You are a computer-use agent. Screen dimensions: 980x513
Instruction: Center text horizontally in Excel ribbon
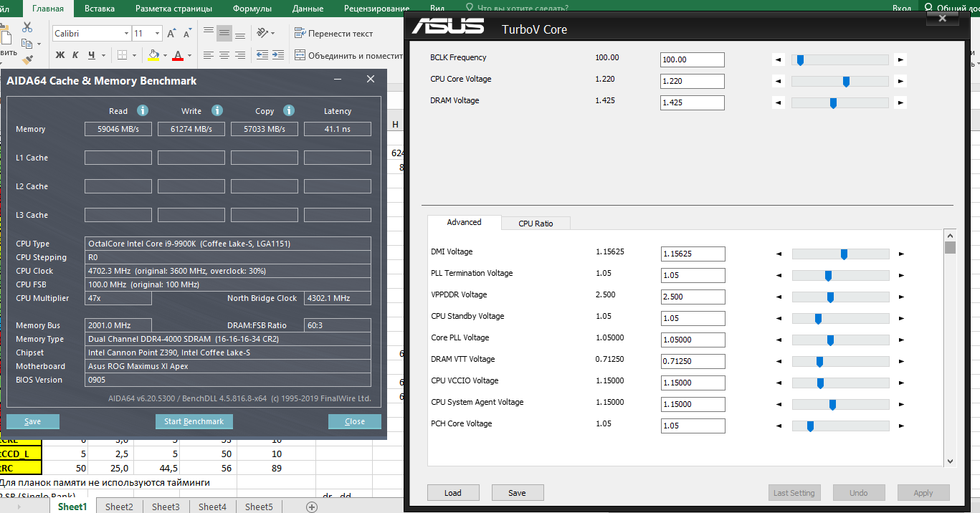[x=224, y=55]
